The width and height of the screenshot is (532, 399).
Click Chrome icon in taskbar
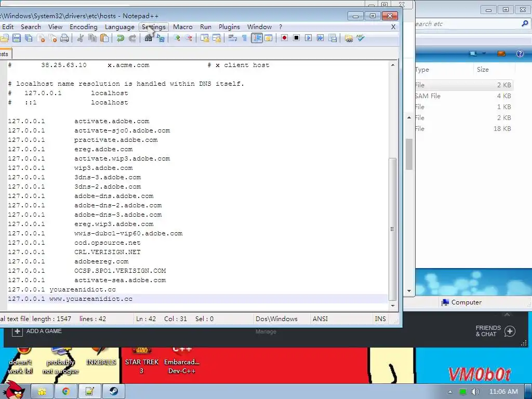[65, 392]
